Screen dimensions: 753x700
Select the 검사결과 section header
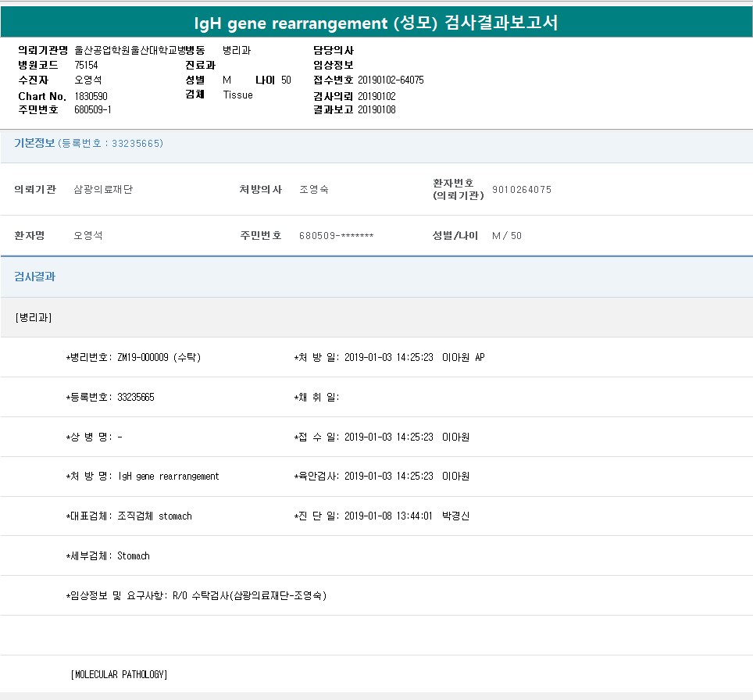[x=34, y=277]
